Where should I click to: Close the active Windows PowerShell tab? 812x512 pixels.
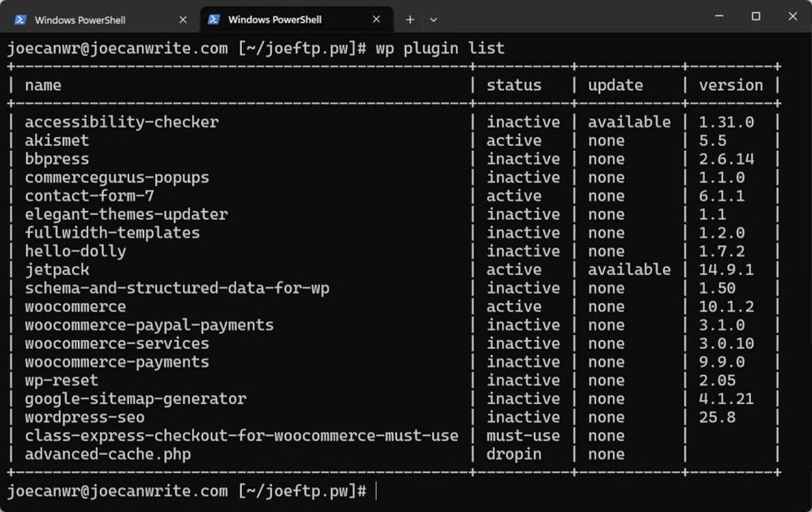[x=376, y=18]
